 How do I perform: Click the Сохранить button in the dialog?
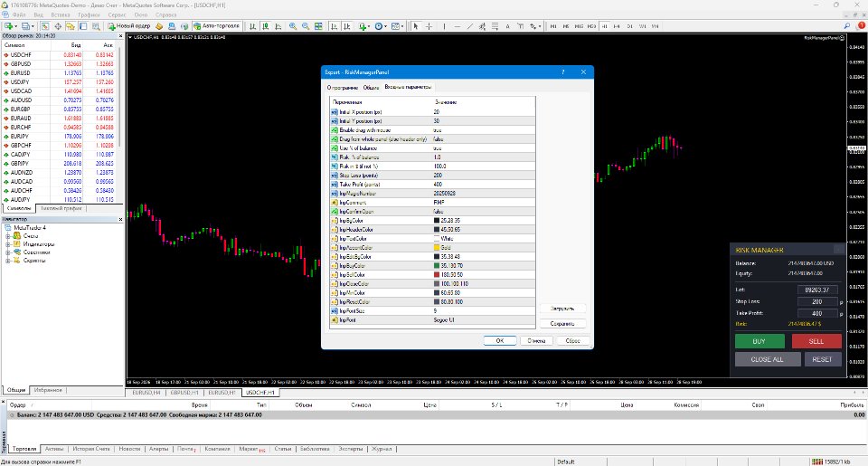point(562,324)
